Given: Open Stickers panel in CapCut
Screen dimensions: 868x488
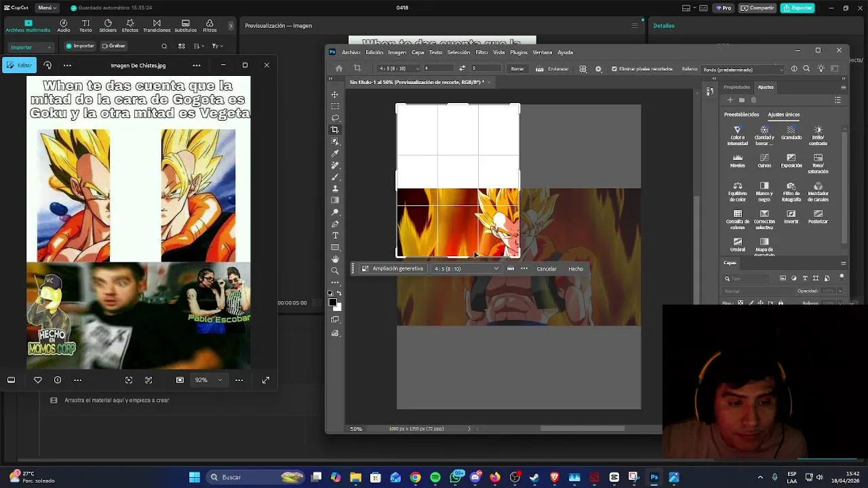Looking at the screenshot, I should coord(108,26).
